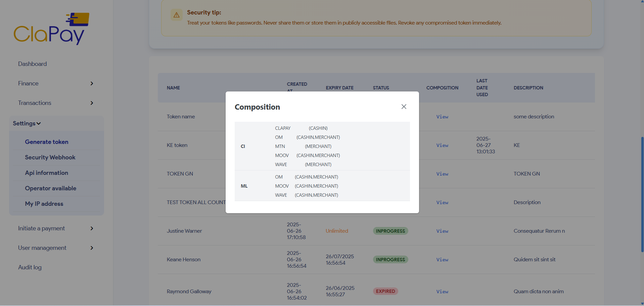The width and height of the screenshot is (644, 306).
Task: Open the Audit log page
Action: 30,267
